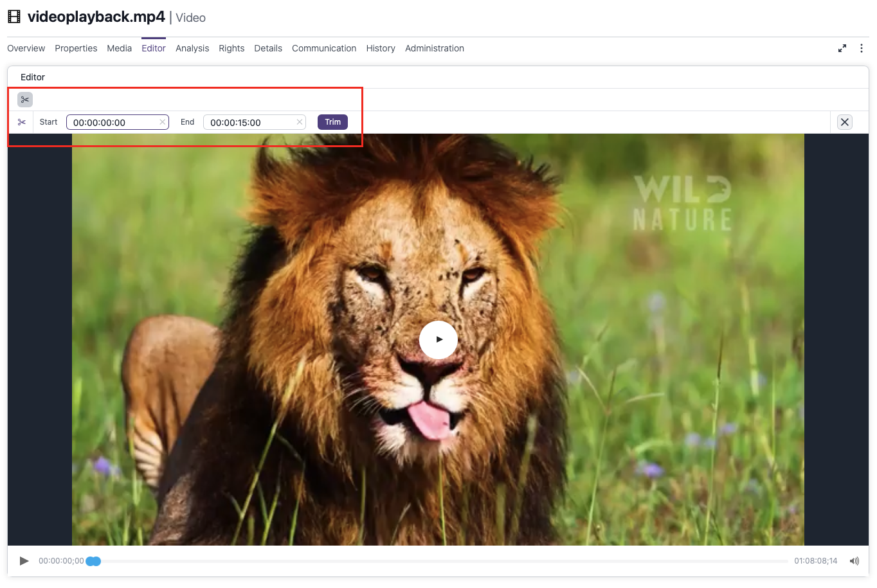Screen dimensions: 877x588
Task: View the History tab
Action: [x=381, y=48]
